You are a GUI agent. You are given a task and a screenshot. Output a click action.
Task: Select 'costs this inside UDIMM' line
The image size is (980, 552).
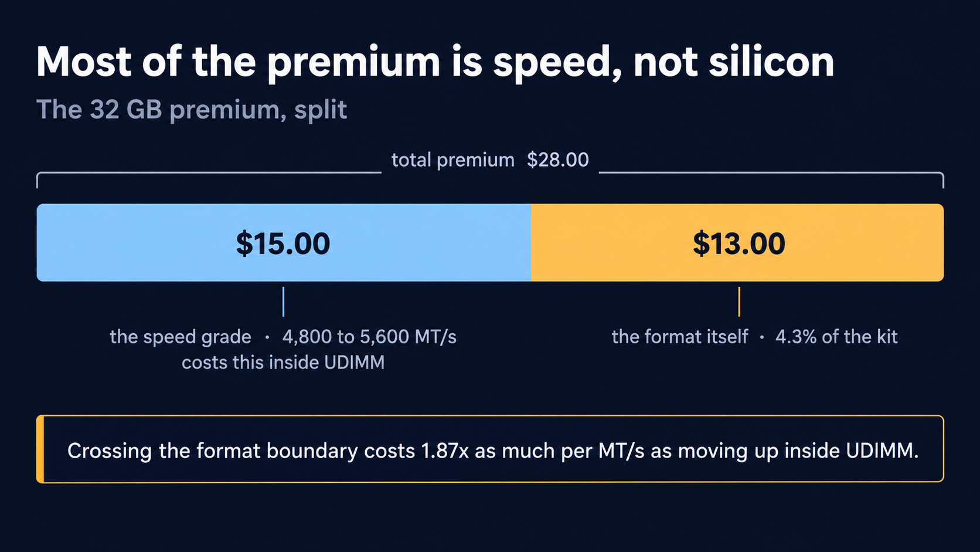283,363
